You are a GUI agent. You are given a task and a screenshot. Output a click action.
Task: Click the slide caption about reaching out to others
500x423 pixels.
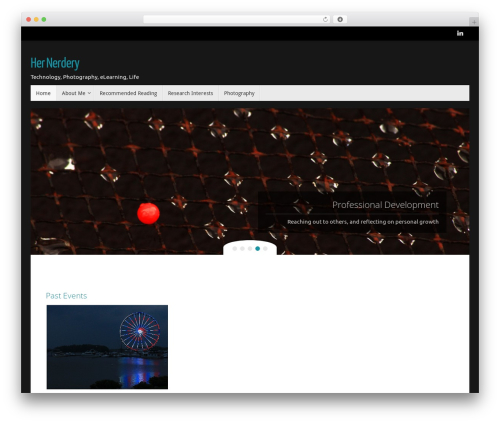(x=363, y=222)
